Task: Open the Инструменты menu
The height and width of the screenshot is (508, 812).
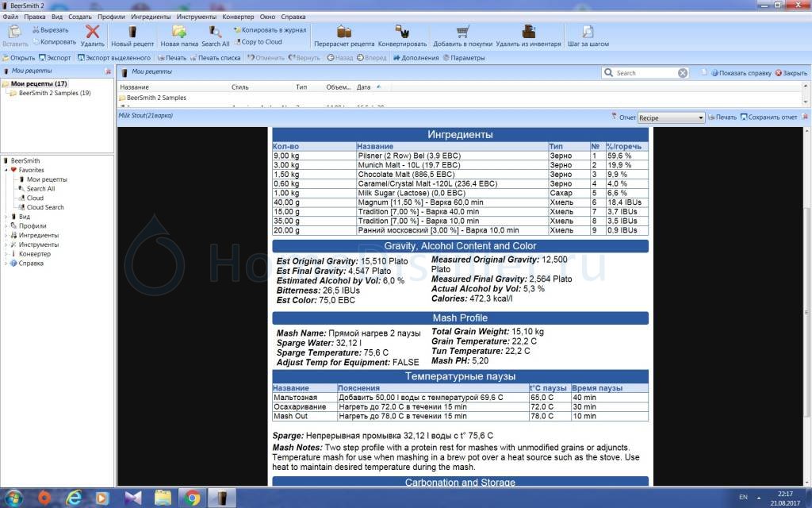Action: (197, 17)
